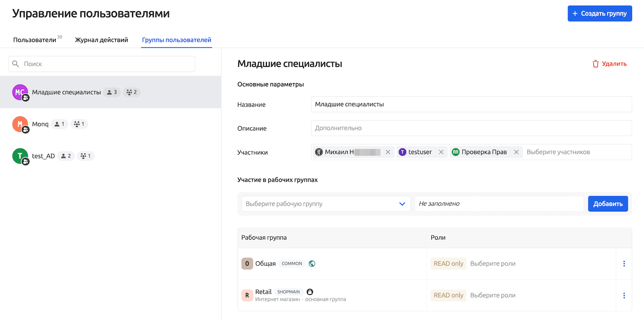Click the globe icon next to Общая group
644x321 pixels.
(x=312, y=263)
